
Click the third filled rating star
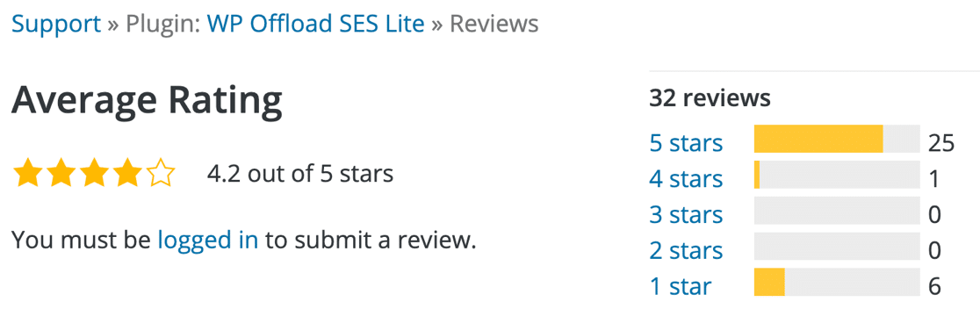pos(94,173)
